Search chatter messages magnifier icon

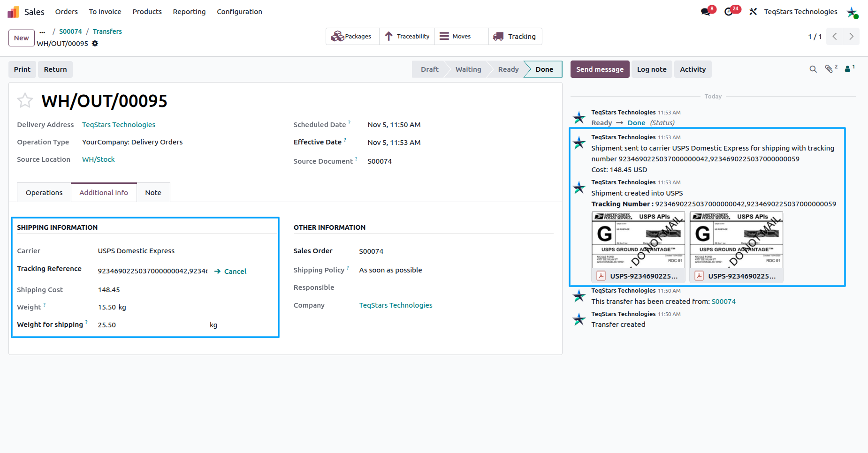813,69
